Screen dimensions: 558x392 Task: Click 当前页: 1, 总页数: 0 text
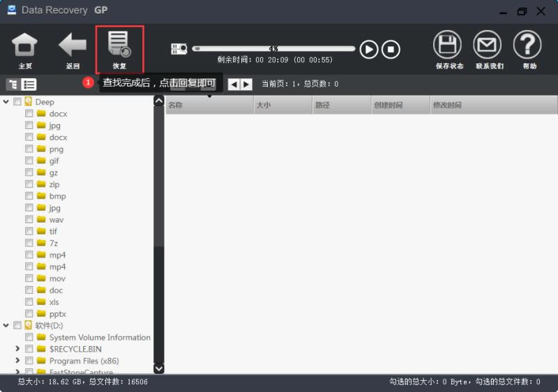coord(300,84)
